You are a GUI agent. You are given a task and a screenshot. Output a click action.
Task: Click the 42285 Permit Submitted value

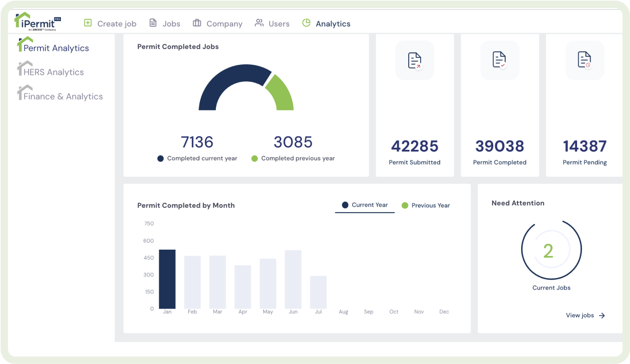pyautogui.click(x=415, y=146)
